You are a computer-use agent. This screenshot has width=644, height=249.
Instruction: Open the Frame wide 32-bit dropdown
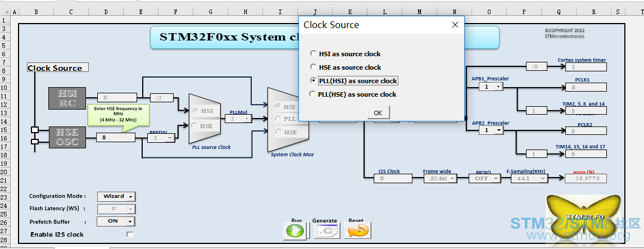tap(452, 178)
